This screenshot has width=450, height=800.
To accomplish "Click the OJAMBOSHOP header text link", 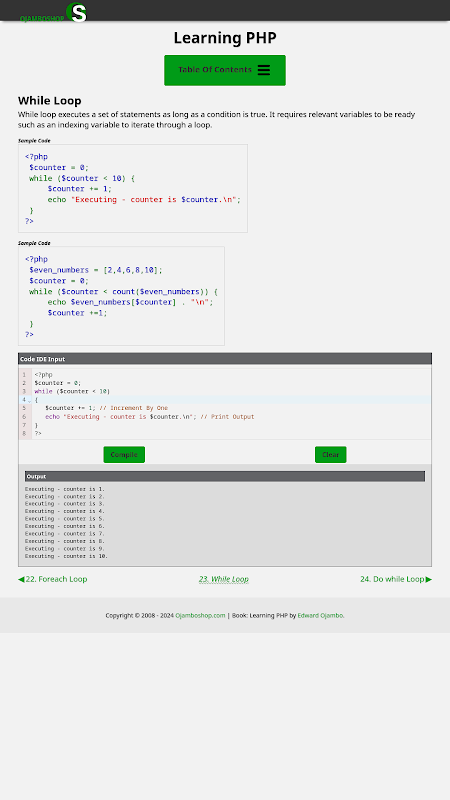I will click(42, 19).
